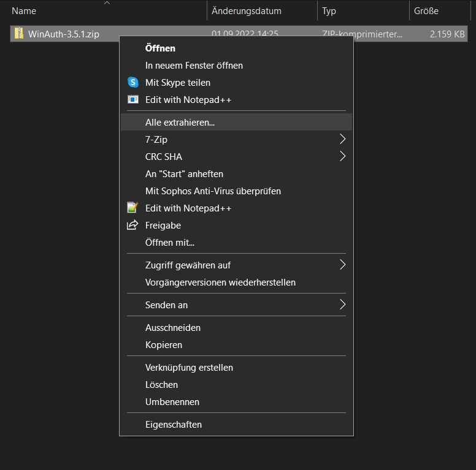Screen dimensions: 476x470
Task: Click the Freigabe share icon
Action: (133, 225)
